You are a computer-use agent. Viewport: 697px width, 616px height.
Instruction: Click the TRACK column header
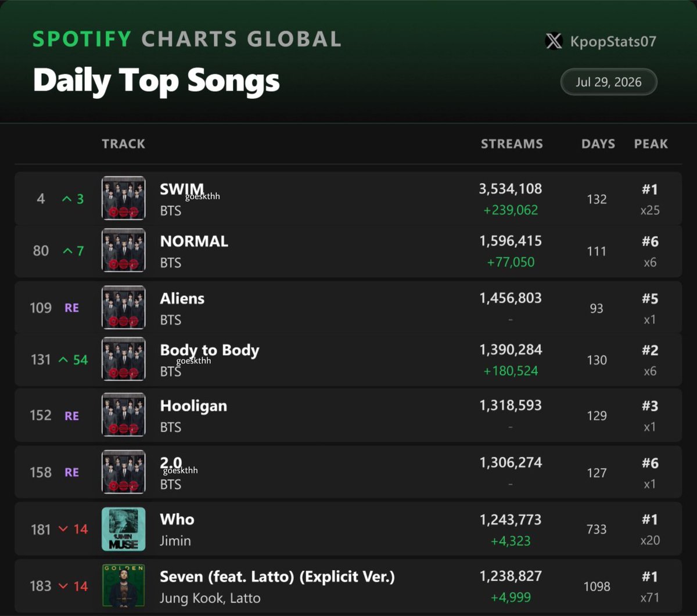123,144
